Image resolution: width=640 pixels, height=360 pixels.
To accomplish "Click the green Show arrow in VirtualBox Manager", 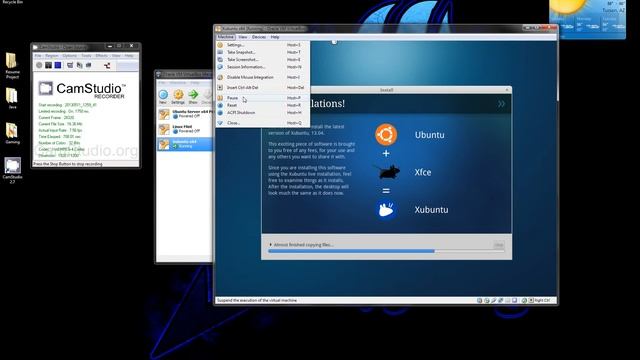I will [193, 97].
